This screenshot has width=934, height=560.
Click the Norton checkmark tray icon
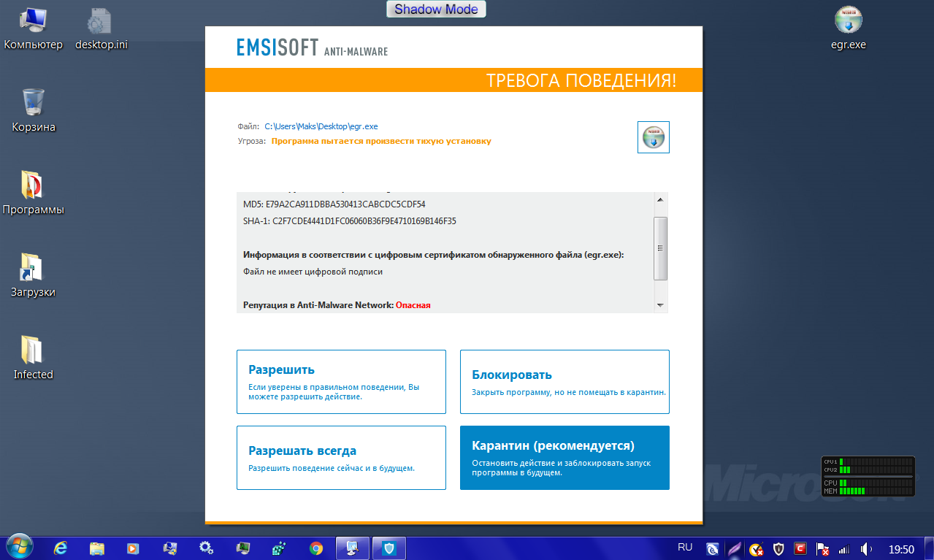coord(757,549)
